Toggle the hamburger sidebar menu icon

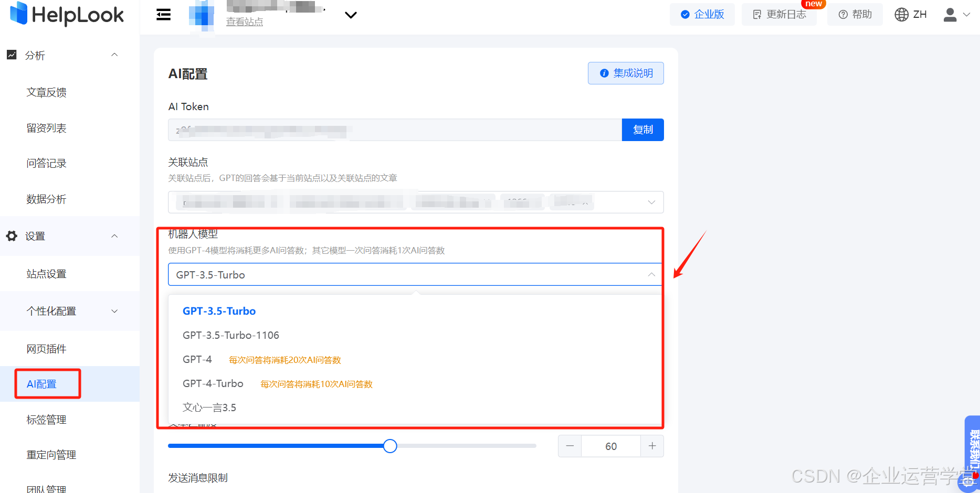164,15
